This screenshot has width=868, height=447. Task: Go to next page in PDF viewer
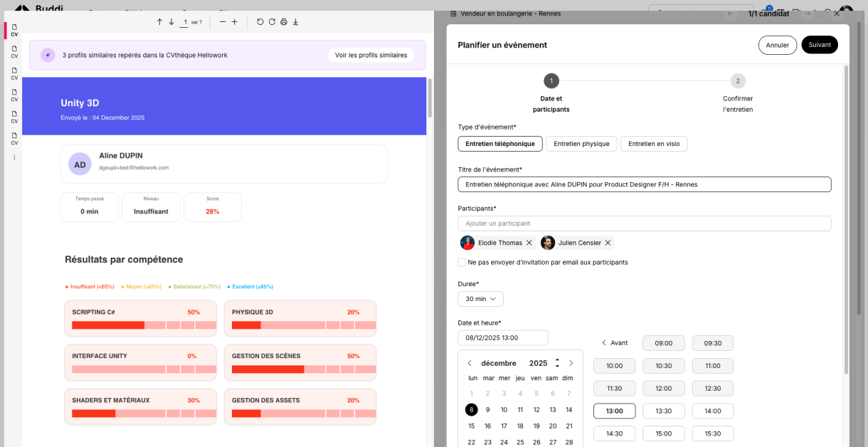click(x=171, y=22)
